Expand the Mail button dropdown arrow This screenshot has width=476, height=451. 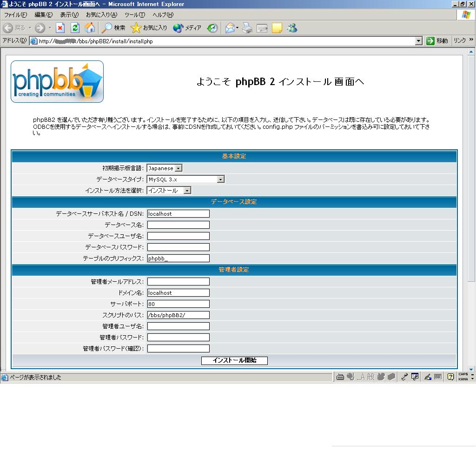click(x=237, y=28)
